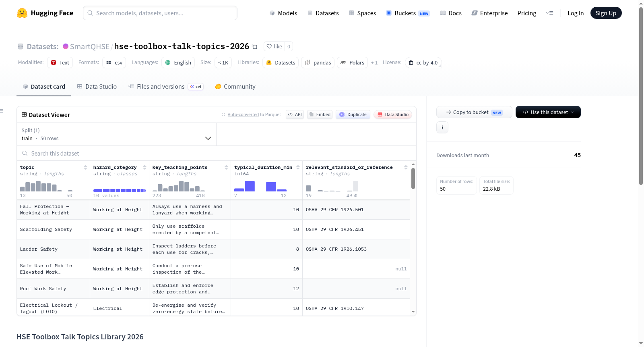This screenshot has width=644, height=347.
Task: Click the English language tag
Action: point(178,62)
